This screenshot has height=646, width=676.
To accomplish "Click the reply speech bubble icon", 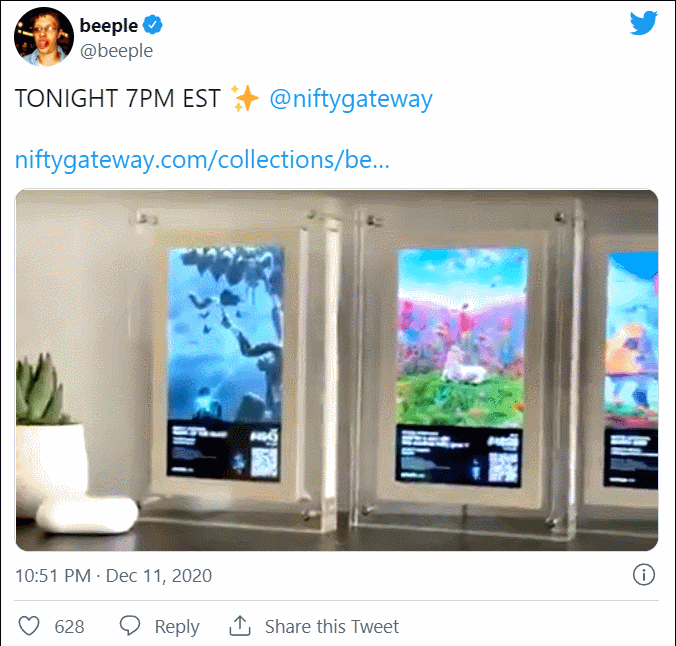I will tap(130, 626).
